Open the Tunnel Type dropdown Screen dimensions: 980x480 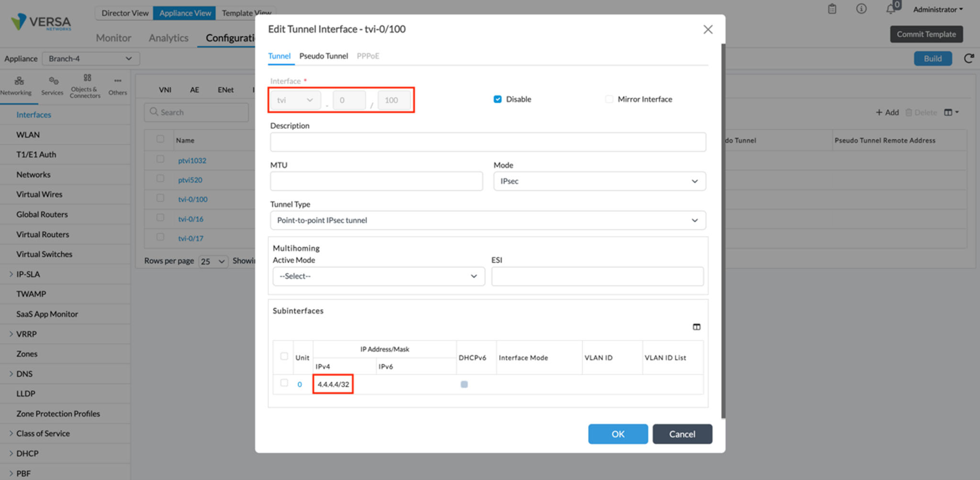[488, 220]
